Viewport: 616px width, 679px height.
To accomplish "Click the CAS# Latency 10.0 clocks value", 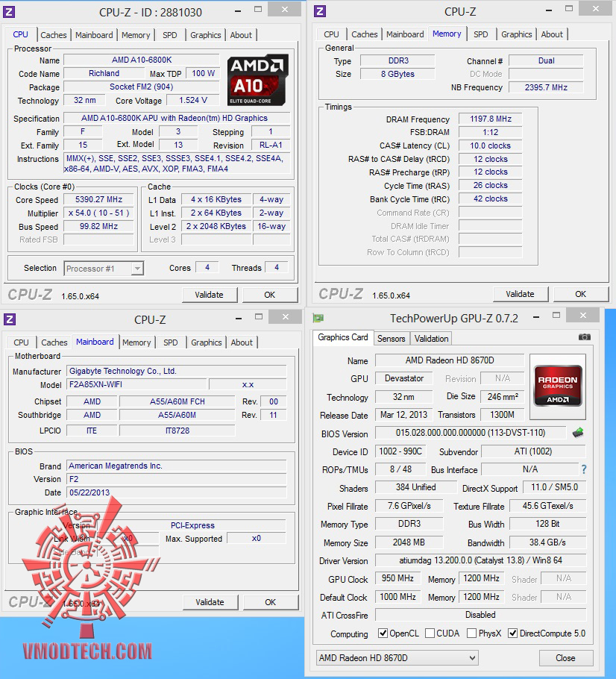I will [x=491, y=145].
